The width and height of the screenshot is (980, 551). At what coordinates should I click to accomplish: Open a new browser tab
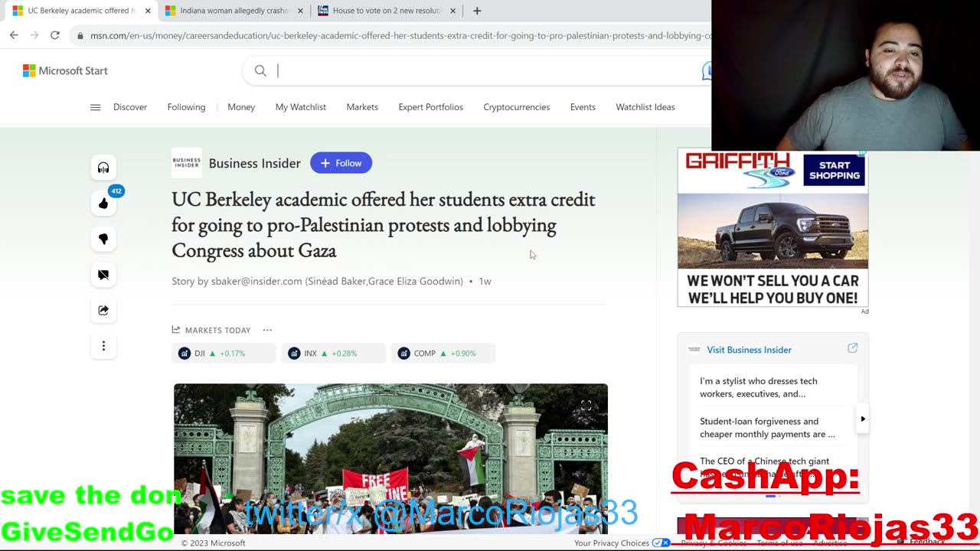[477, 11]
